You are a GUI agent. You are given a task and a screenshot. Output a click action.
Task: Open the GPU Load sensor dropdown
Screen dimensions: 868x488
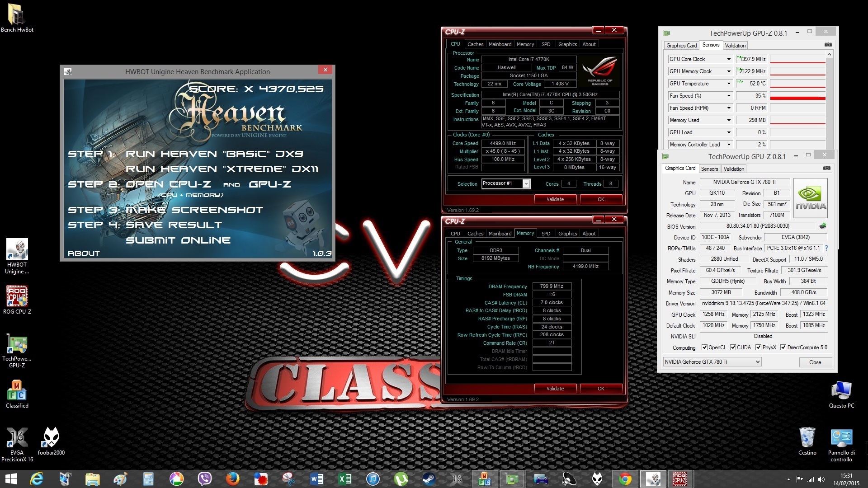point(729,132)
